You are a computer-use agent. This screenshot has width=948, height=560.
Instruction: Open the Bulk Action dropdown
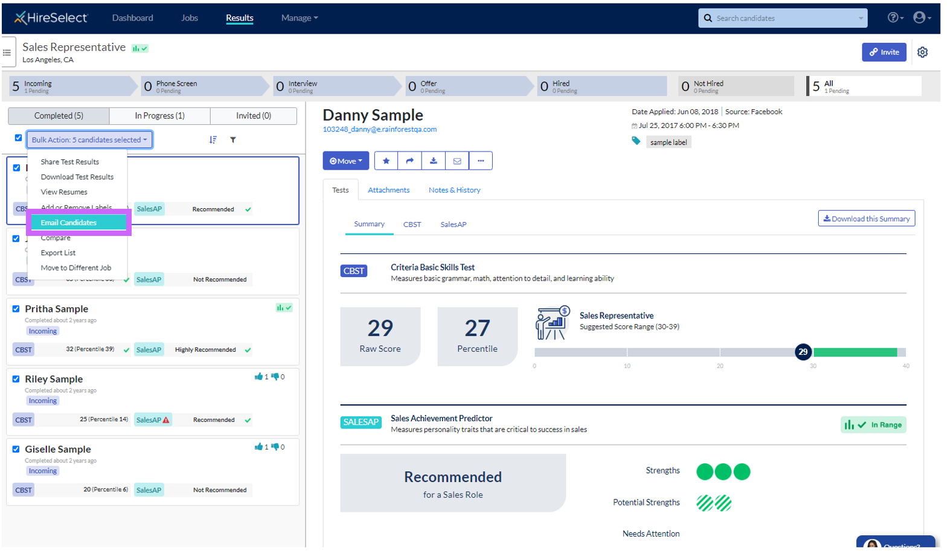point(89,139)
